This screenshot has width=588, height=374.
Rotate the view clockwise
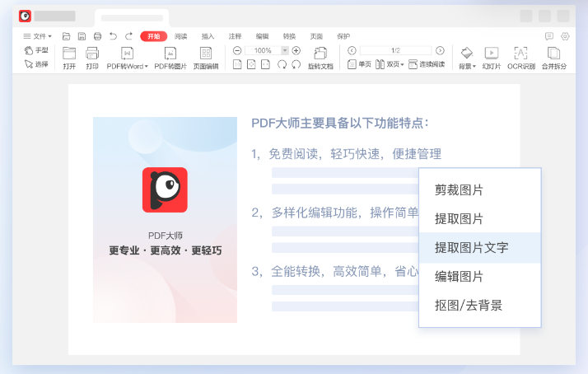pos(282,64)
